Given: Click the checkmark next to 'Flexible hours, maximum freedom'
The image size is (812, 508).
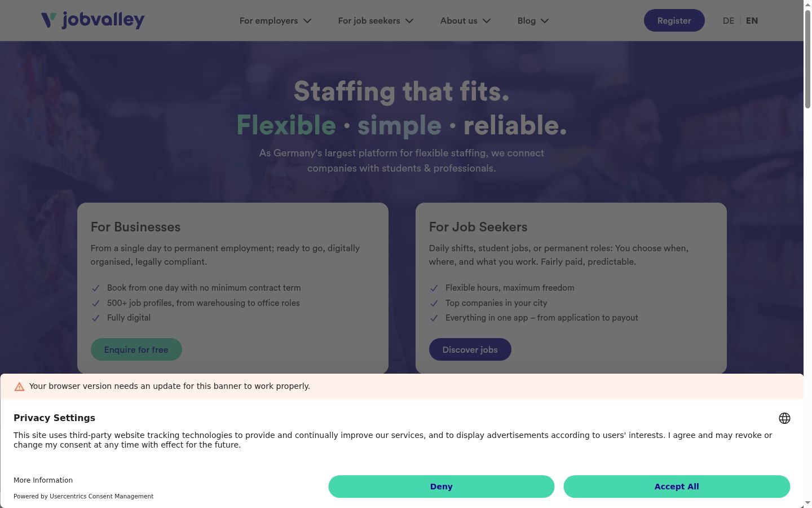Looking at the screenshot, I should pos(434,288).
